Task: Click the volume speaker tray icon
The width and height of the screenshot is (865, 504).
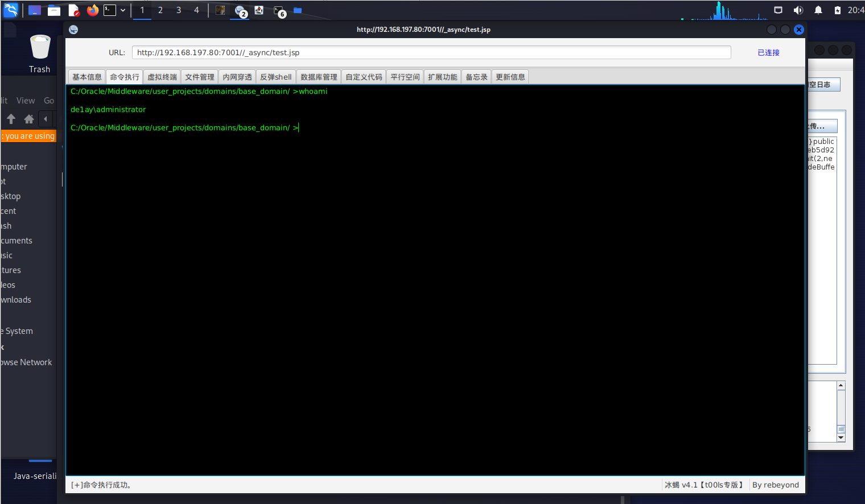Action: pos(798,10)
